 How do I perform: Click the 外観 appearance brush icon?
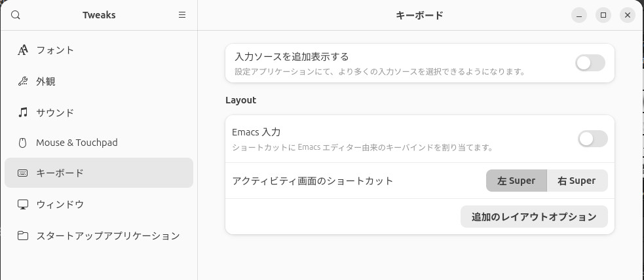[x=23, y=82]
